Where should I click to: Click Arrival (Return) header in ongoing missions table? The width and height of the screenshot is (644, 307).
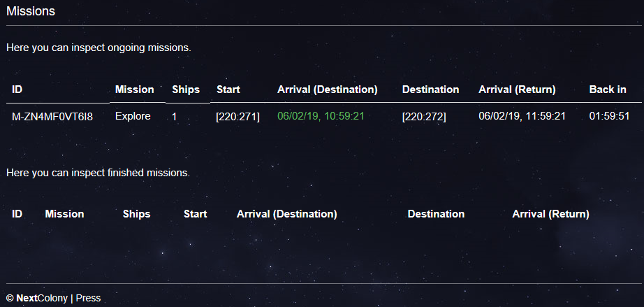point(517,90)
